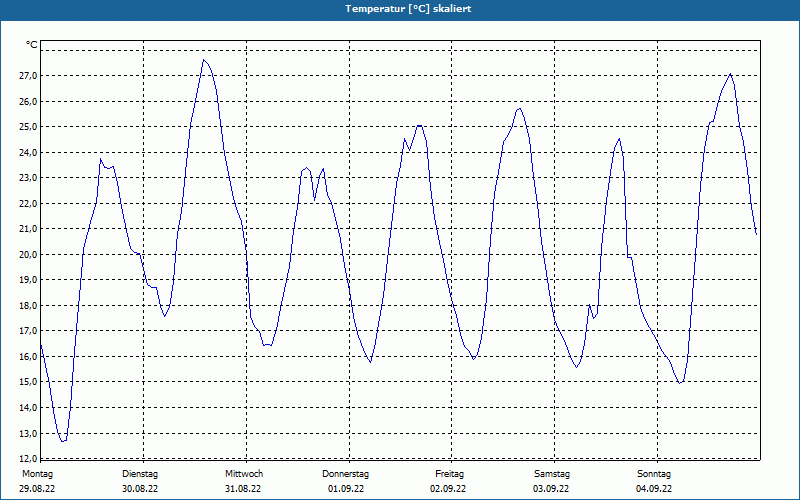Click the 26,0 y-axis label
The height and width of the screenshot is (500, 800).
coord(28,101)
